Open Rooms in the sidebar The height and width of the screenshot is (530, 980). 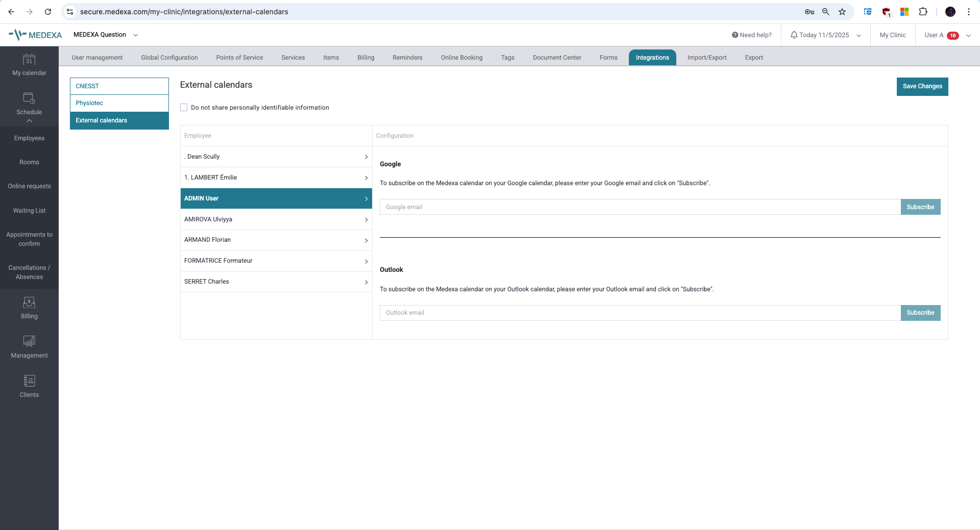29,162
